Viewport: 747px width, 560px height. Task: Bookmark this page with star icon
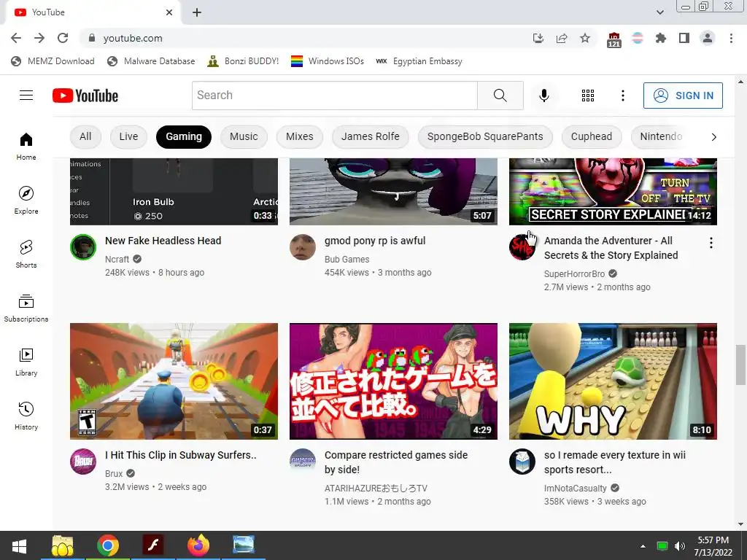point(585,38)
